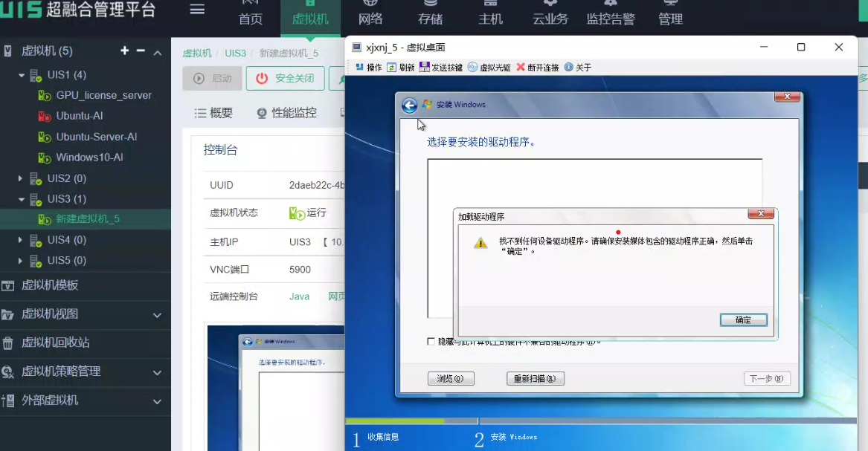Expand the 虚拟机视图 sidebar section
This screenshot has height=451, width=868.
click(x=157, y=315)
